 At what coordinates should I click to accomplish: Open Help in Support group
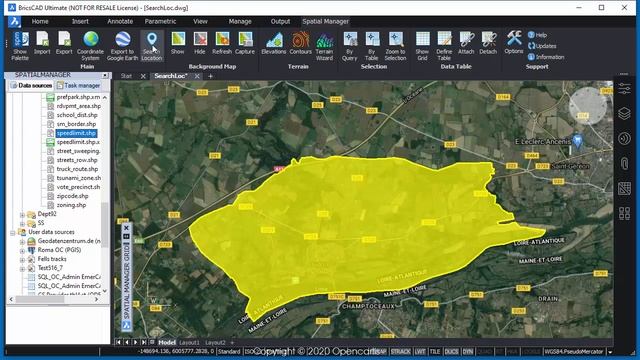coord(537,35)
